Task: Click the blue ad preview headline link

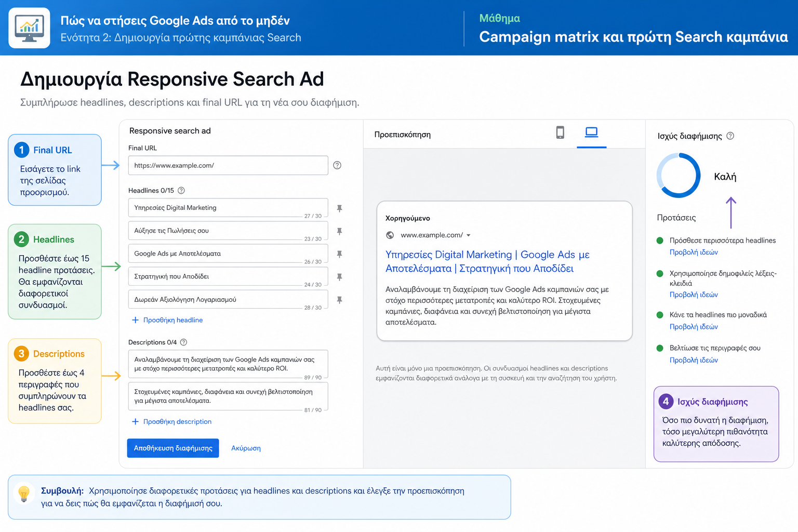Action: tap(487, 261)
